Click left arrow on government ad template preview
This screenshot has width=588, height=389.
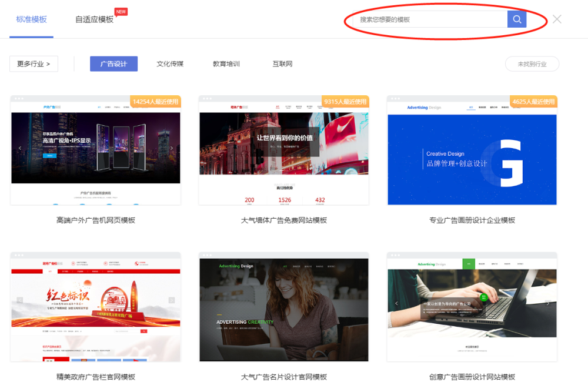(20, 300)
